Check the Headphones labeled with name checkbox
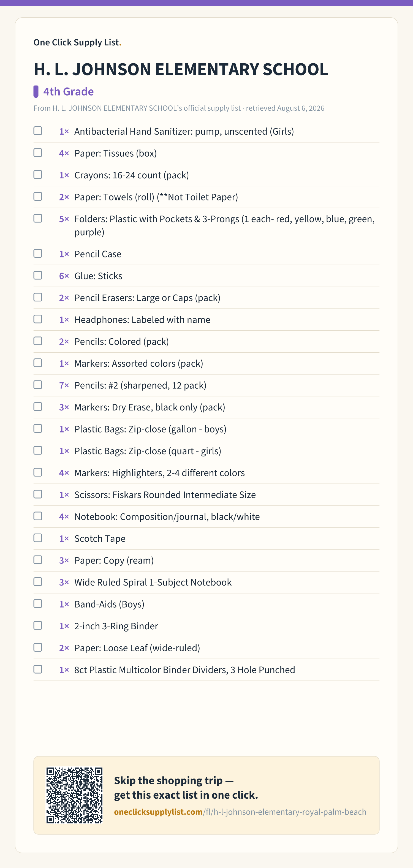Screen dimensions: 413x868 (38, 319)
